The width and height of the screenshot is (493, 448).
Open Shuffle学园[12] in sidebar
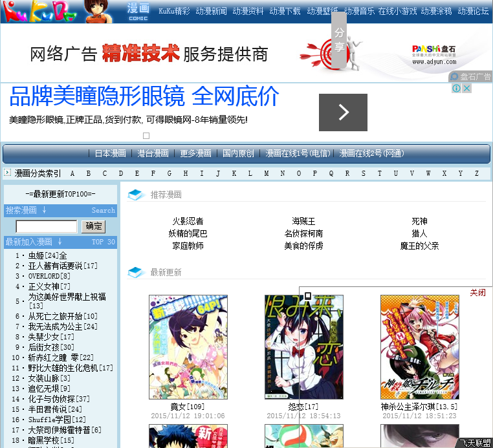tap(57, 420)
